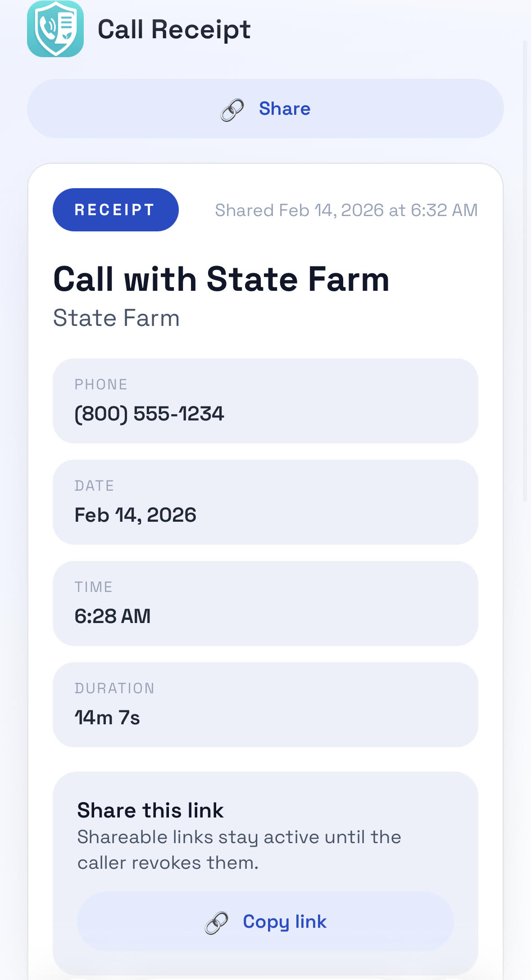Select the 'Share this link' heading
This screenshot has width=531, height=980.
150,809
